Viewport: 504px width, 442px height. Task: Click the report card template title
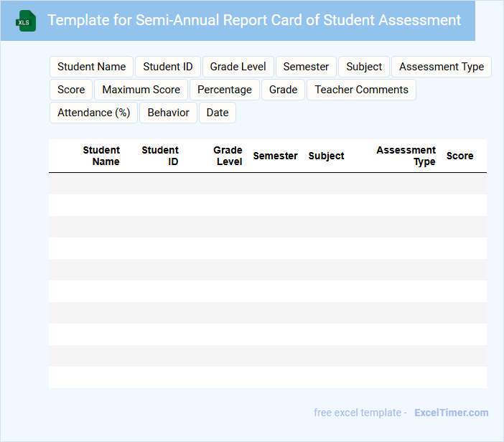254,20
